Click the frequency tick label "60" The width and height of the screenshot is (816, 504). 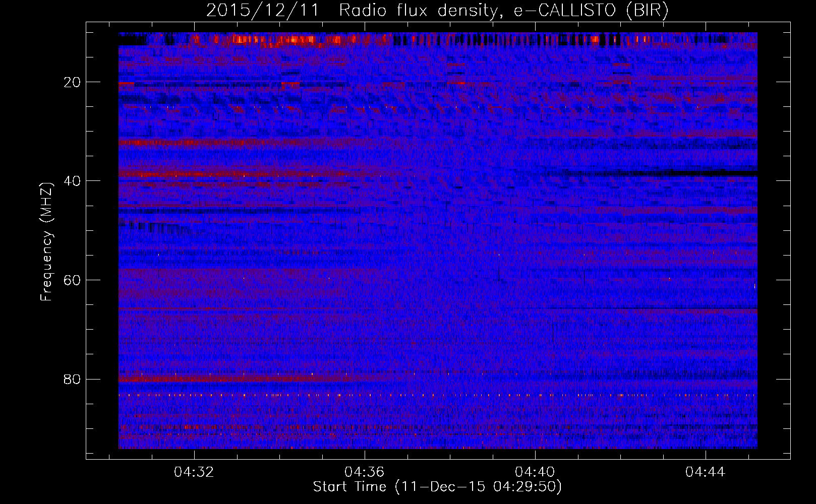tap(73, 280)
